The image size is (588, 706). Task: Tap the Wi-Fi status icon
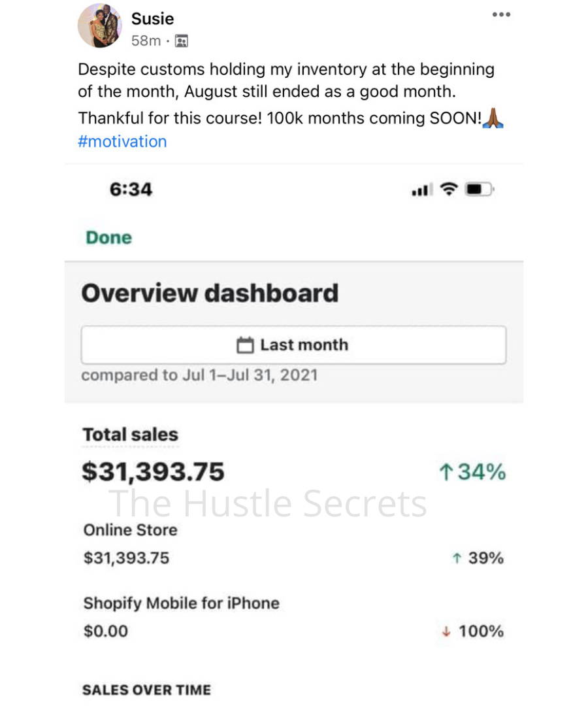(449, 189)
